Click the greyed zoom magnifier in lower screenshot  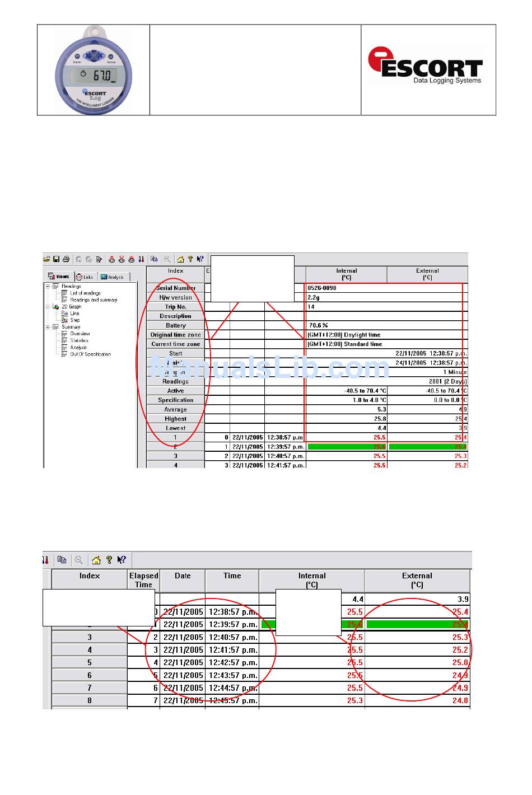click(79, 559)
